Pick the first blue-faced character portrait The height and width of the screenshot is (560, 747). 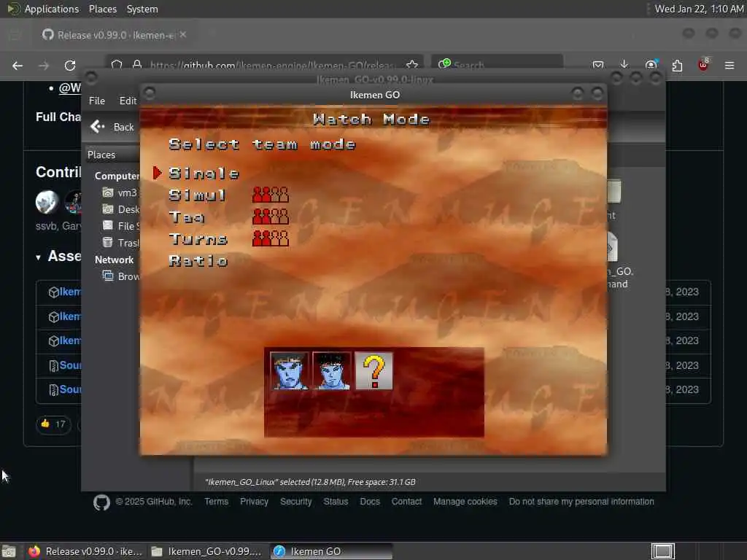coord(289,371)
